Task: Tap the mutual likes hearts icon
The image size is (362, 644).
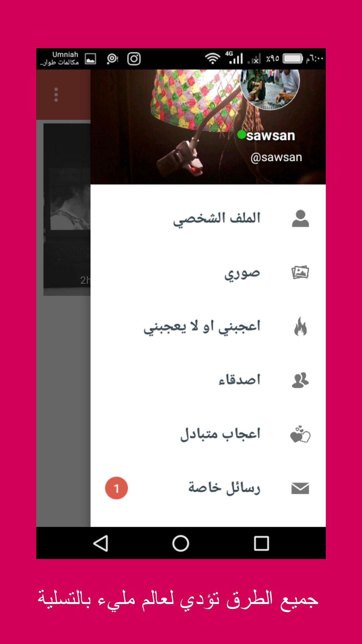Action: coord(300,435)
